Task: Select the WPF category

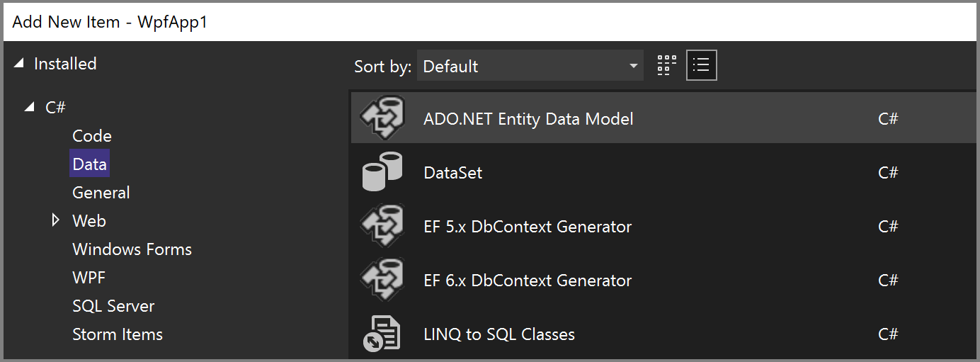Action: click(89, 277)
